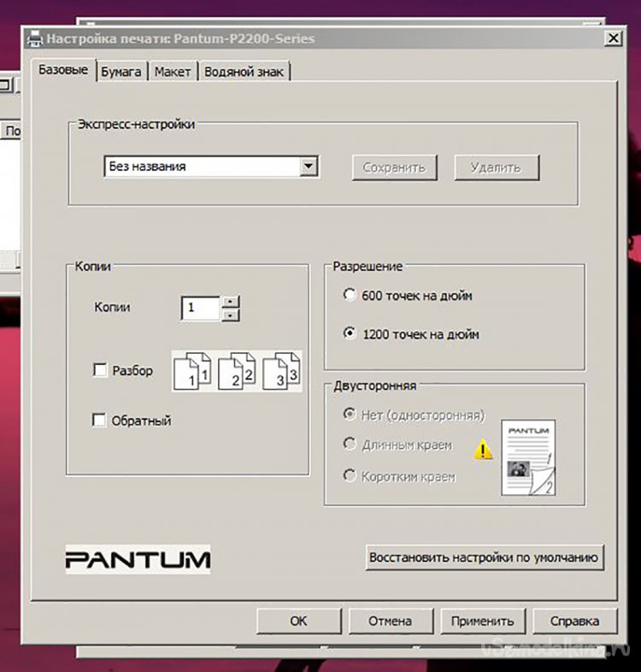Decrease copies with the down arrow

[x=231, y=315]
